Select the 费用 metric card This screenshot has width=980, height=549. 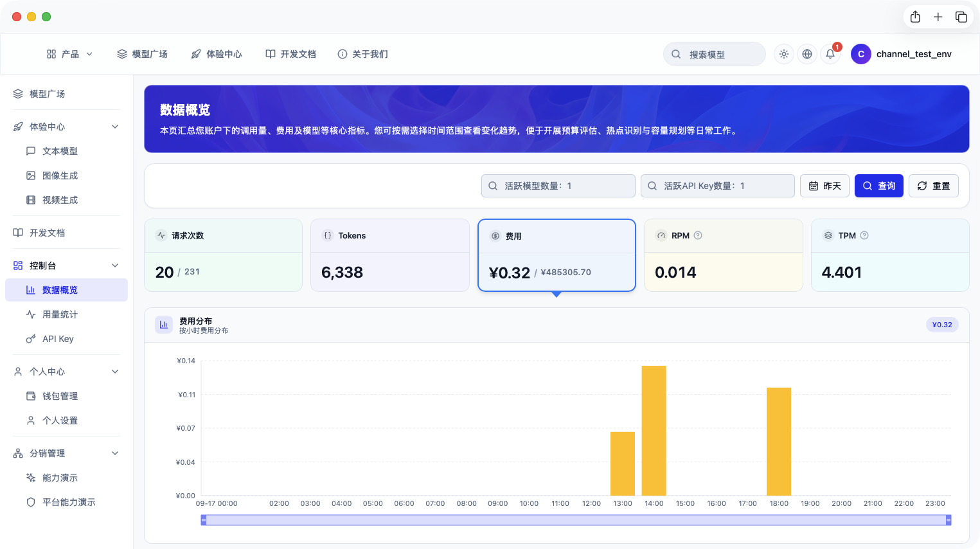click(557, 255)
